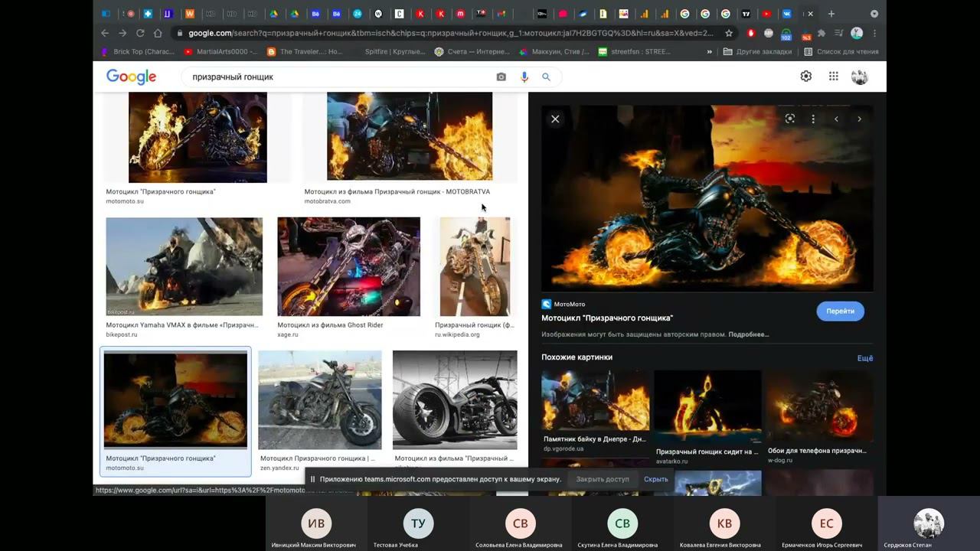The width and height of the screenshot is (980, 551).
Task: Open the Chrome three-dot menu
Action: (874, 33)
